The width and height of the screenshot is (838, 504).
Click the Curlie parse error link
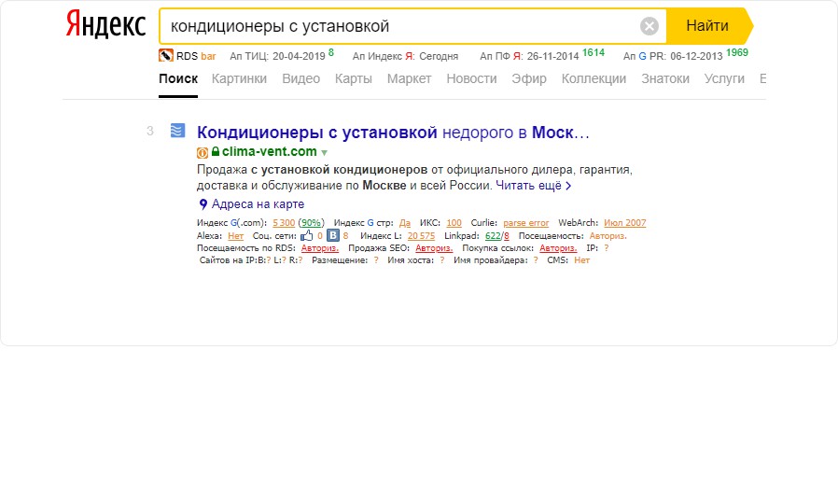pos(526,223)
